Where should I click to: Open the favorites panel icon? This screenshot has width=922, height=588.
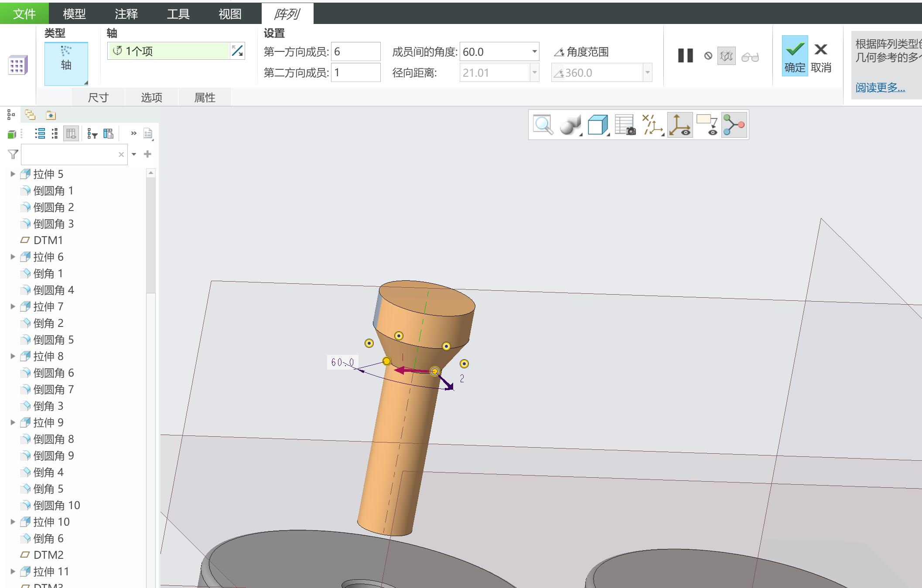(51, 115)
